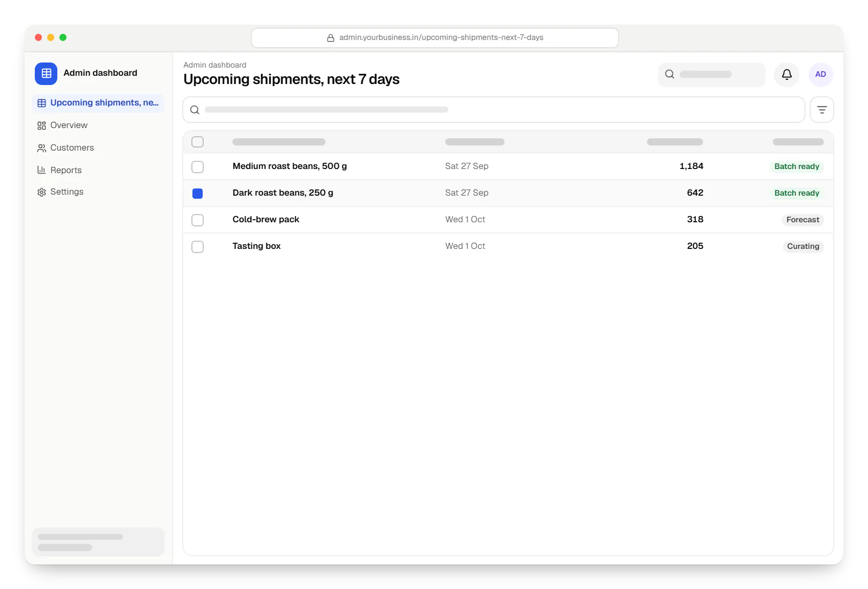Click the sidebar footer placeholder card
This screenshot has width=868, height=589.
click(98, 542)
